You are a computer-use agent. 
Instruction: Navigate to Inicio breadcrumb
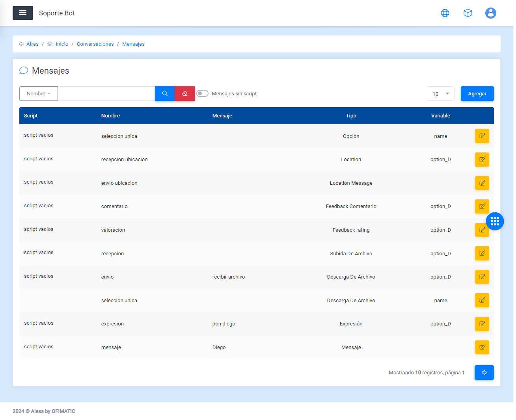pos(62,44)
